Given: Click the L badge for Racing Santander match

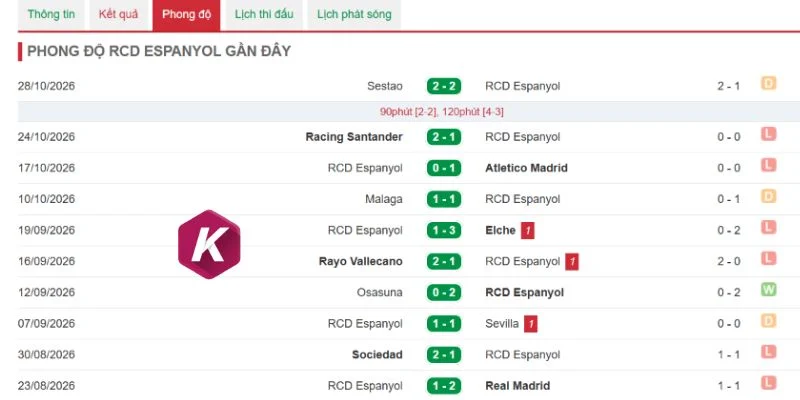Looking at the screenshot, I should 768,134.
